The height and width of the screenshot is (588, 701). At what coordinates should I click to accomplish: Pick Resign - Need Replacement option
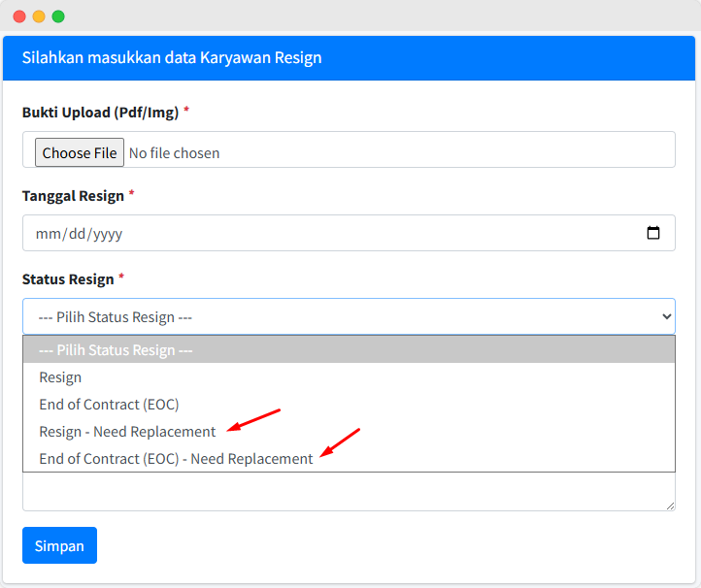(349, 432)
